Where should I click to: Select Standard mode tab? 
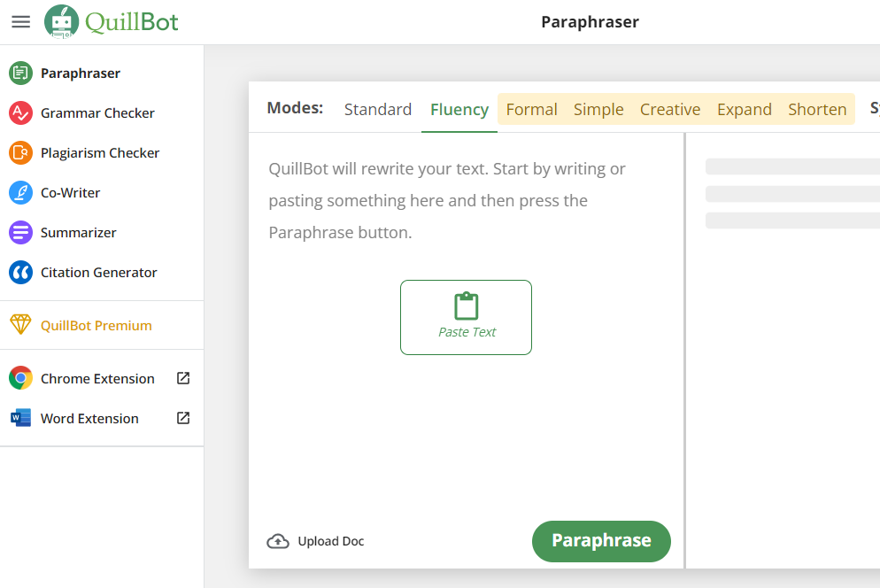point(378,109)
